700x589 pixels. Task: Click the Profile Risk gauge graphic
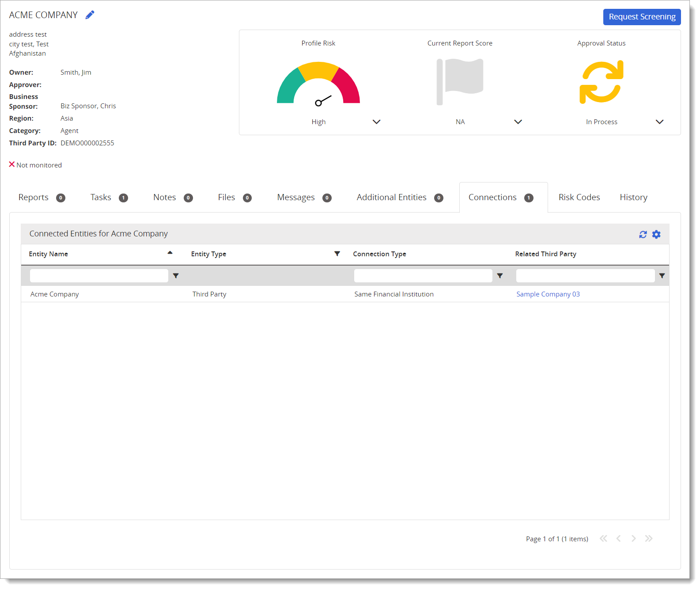coord(318,84)
